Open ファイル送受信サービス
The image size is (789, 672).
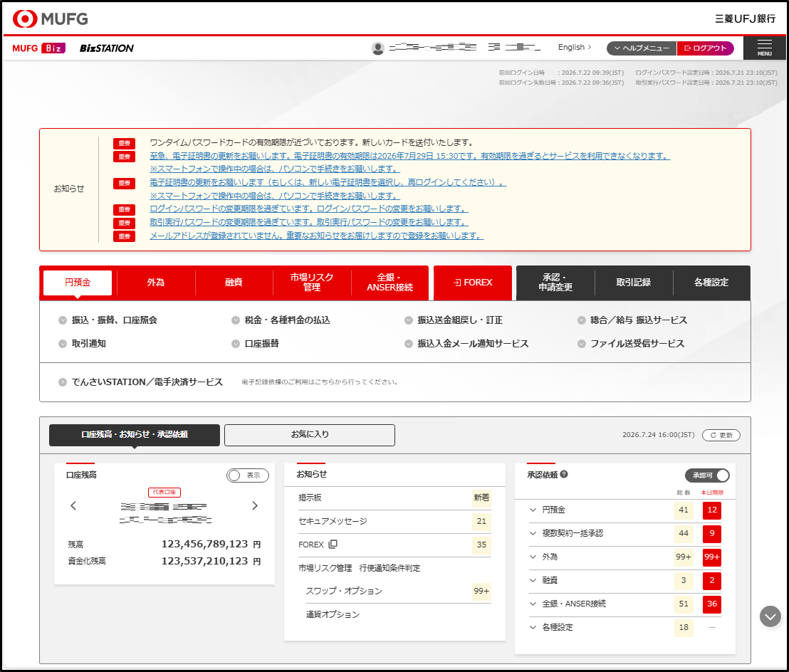[631, 344]
